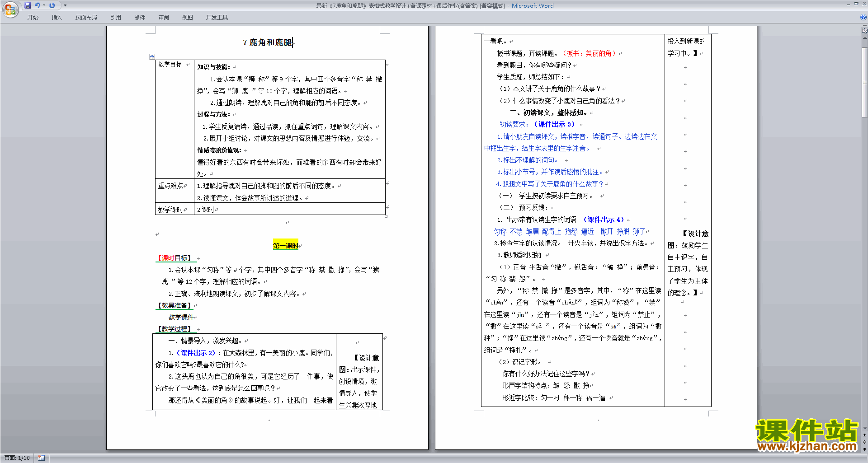Click the 2 课时 table cell
Image resolution: width=868 pixels, height=463 pixels.
289,209
